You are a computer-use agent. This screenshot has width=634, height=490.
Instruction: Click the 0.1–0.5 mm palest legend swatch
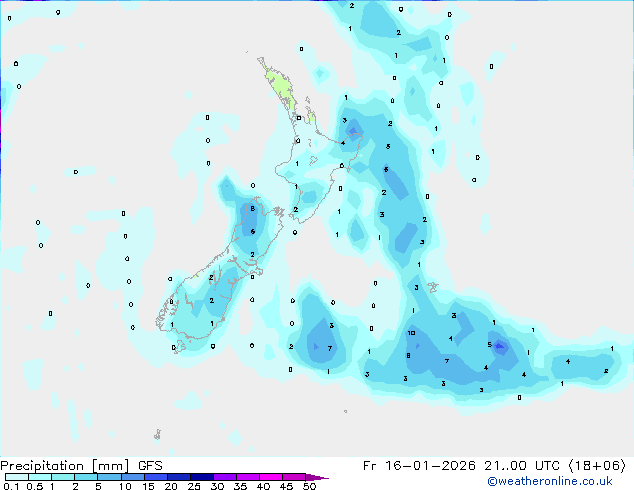[x=17, y=477]
